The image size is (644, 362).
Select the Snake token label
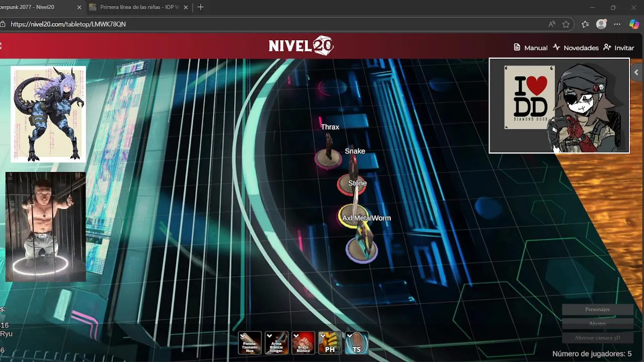point(355,151)
